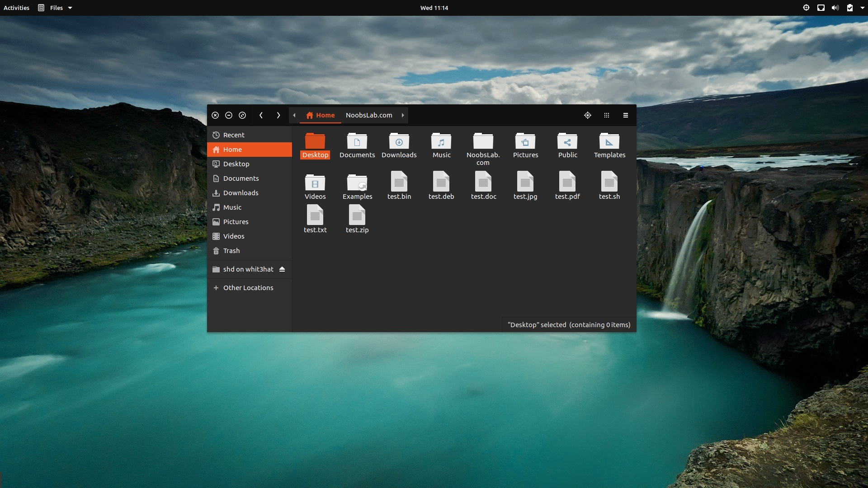
Task: Select Recent in the sidebar
Action: tap(234, 135)
